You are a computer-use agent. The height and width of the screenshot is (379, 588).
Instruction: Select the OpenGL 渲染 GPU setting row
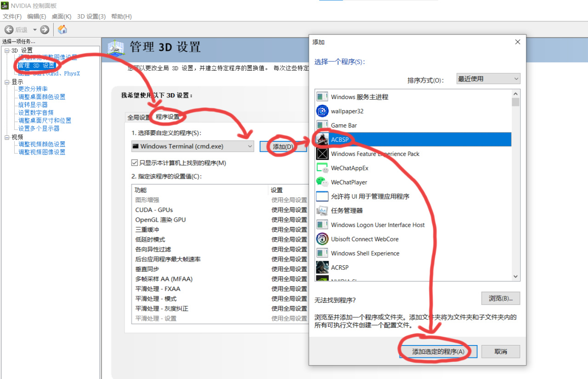220,220
